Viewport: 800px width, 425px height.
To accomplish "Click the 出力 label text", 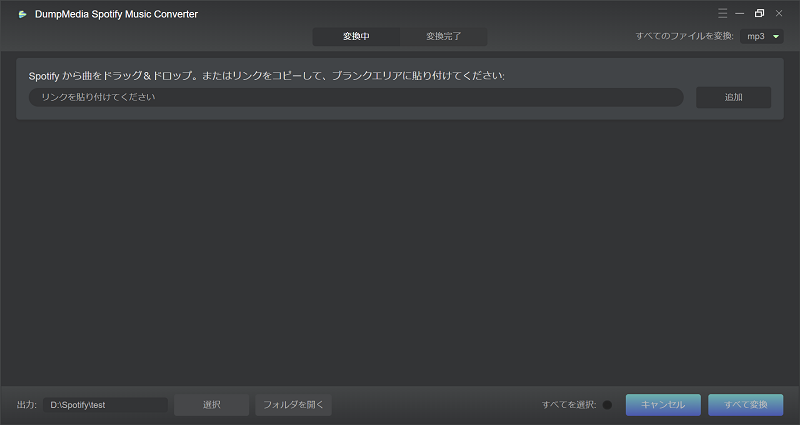I will pos(27,405).
